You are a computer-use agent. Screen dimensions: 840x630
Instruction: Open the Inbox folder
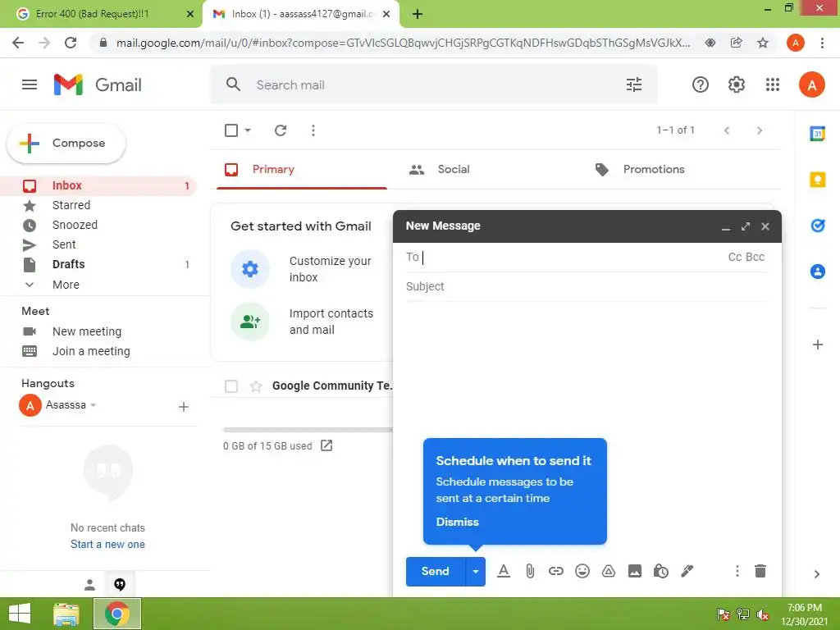pos(98,186)
